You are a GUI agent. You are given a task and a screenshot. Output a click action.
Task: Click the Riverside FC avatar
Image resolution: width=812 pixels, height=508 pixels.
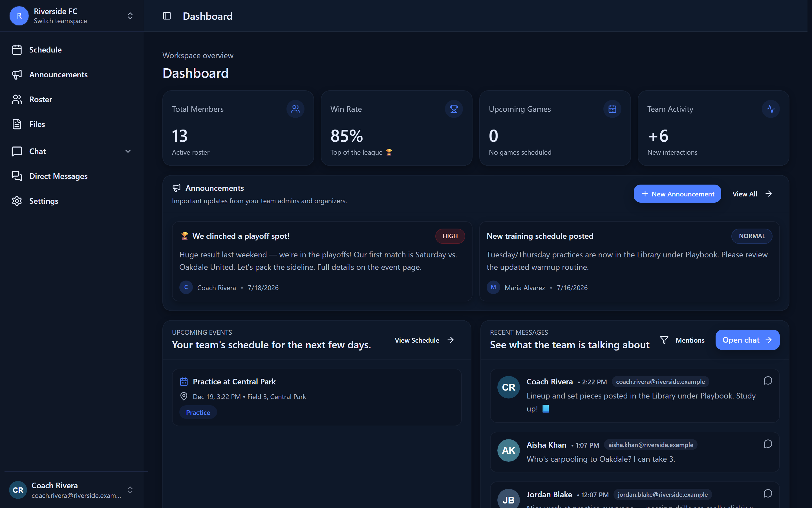click(19, 16)
